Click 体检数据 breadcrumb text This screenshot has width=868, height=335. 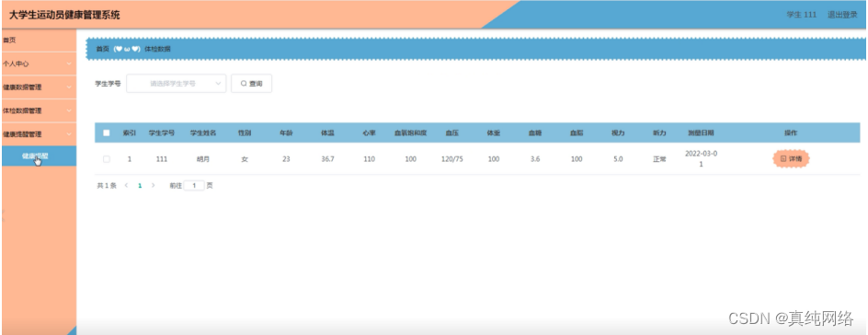click(158, 49)
